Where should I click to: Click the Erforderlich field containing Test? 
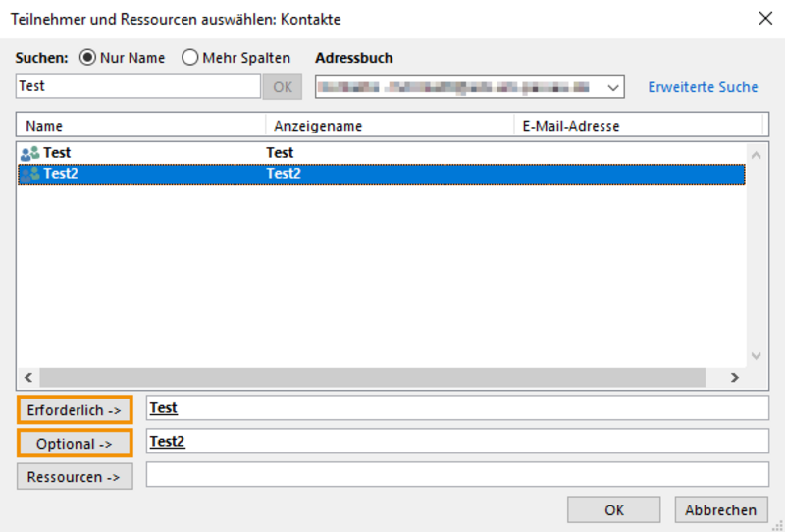coord(457,407)
